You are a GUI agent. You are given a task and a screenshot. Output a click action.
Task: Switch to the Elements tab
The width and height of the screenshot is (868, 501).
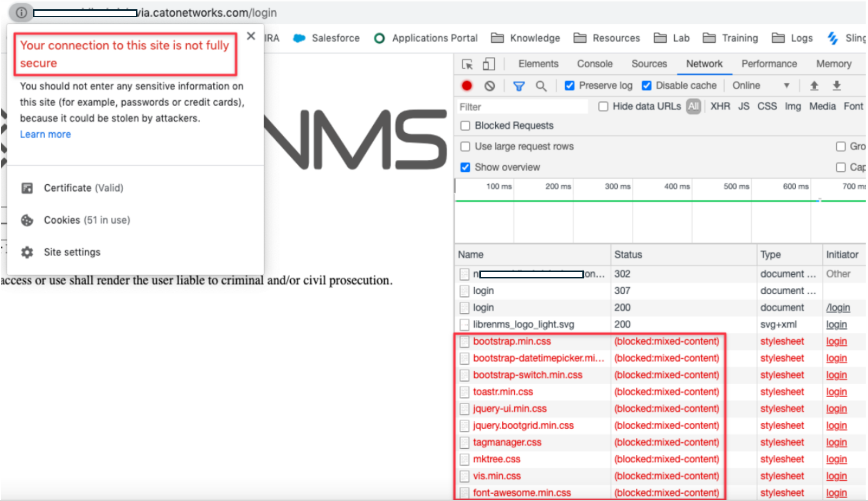coord(538,63)
